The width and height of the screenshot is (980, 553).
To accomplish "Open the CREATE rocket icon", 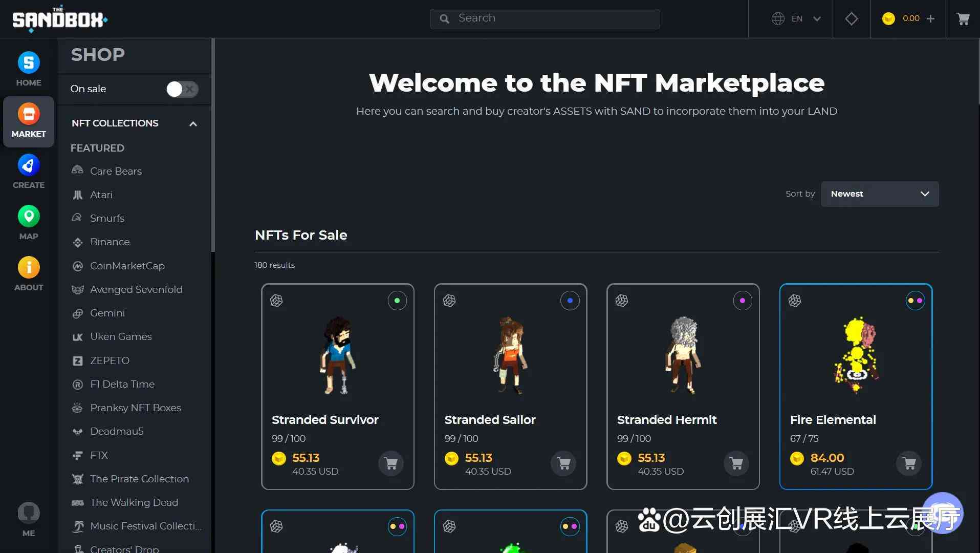I will [x=29, y=165].
